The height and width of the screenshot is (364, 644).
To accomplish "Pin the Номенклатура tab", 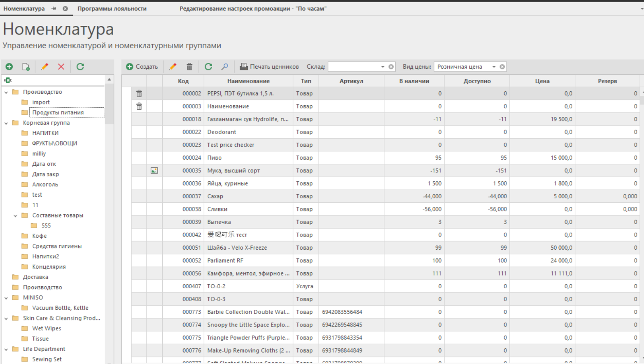I will point(54,9).
